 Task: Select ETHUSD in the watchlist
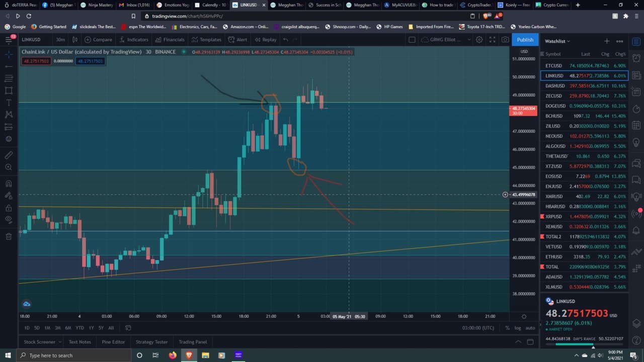point(584,257)
